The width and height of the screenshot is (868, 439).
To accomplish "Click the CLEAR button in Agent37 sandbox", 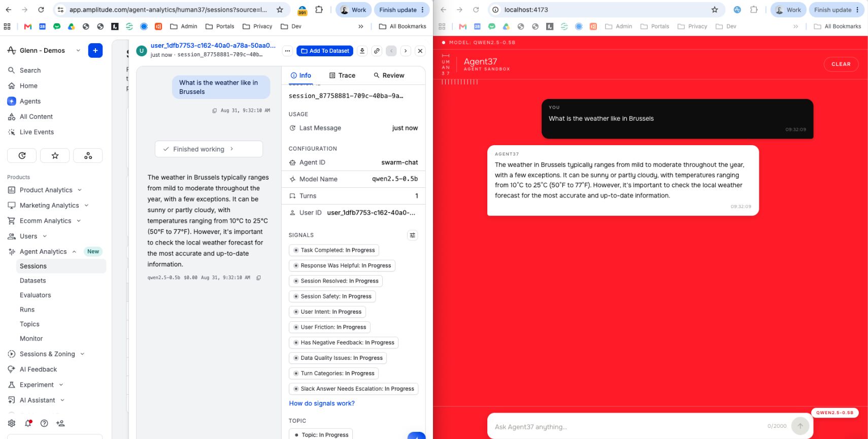I will click(841, 64).
